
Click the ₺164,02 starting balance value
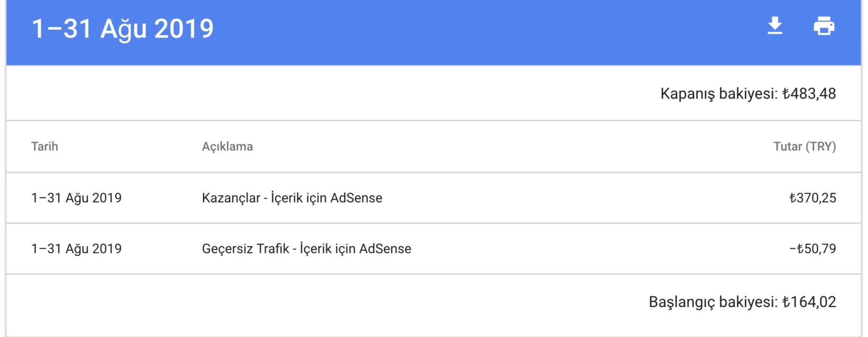pos(809,302)
